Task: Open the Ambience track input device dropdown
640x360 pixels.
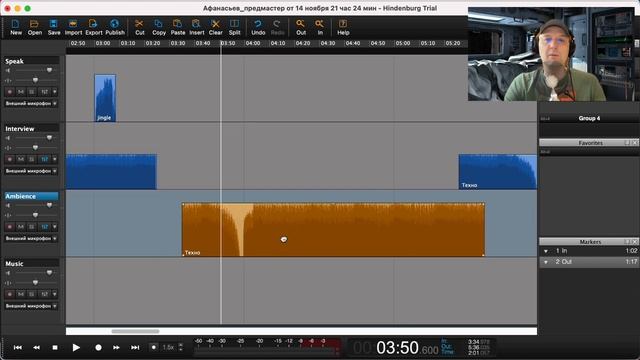Action: point(31,238)
